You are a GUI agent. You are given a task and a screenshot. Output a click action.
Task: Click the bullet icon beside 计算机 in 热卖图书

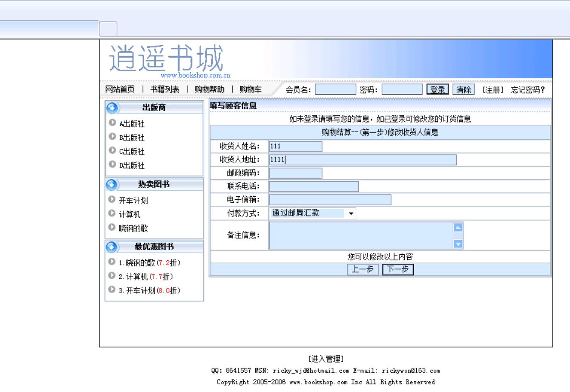[112, 213]
